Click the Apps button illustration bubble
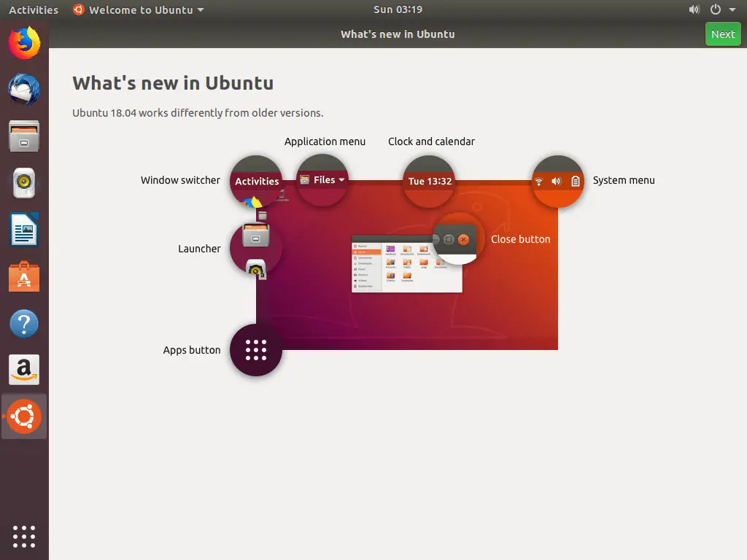This screenshot has height=560, width=747. (x=255, y=350)
